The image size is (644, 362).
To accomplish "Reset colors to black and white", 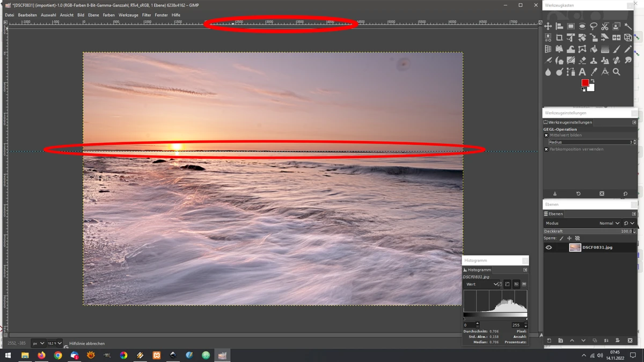I will tap(583, 90).
